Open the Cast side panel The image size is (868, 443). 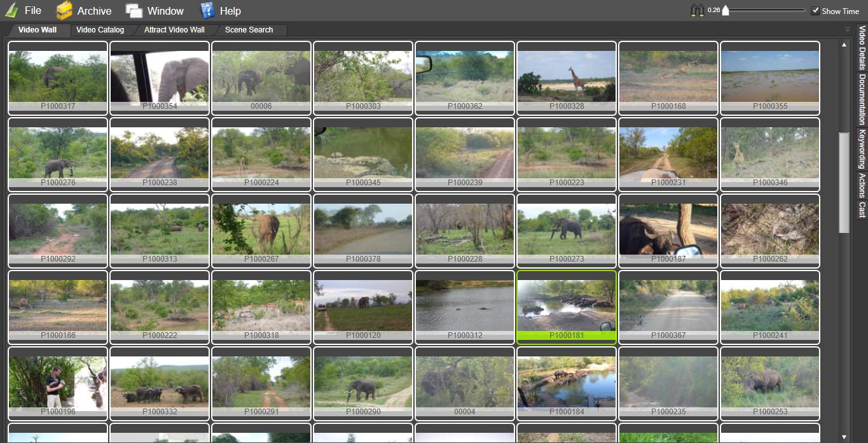coord(862,209)
